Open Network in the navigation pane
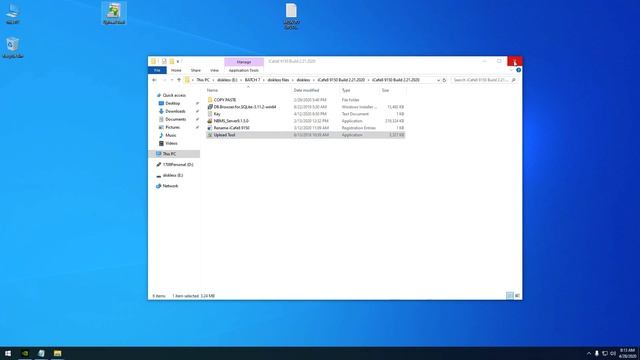This screenshot has height=360, width=640. point(170,186)
